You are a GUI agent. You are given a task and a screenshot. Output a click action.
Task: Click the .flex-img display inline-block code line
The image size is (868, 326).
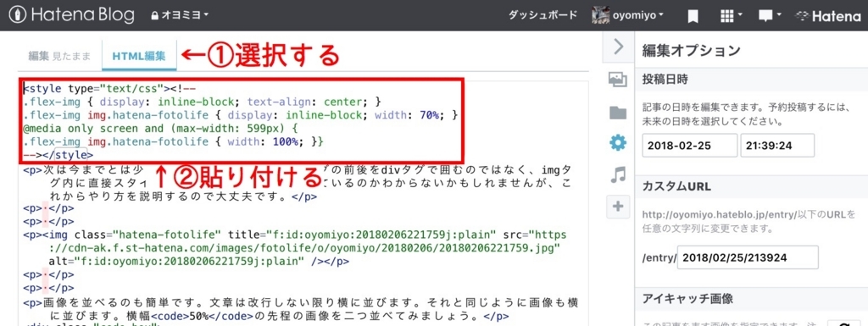[203, 102]
